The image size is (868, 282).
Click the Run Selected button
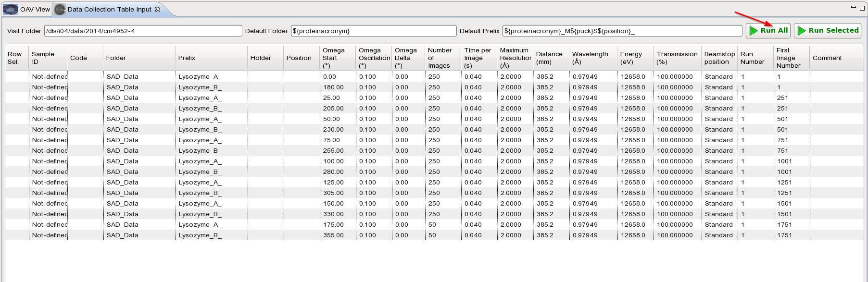[x=827, y=30]
